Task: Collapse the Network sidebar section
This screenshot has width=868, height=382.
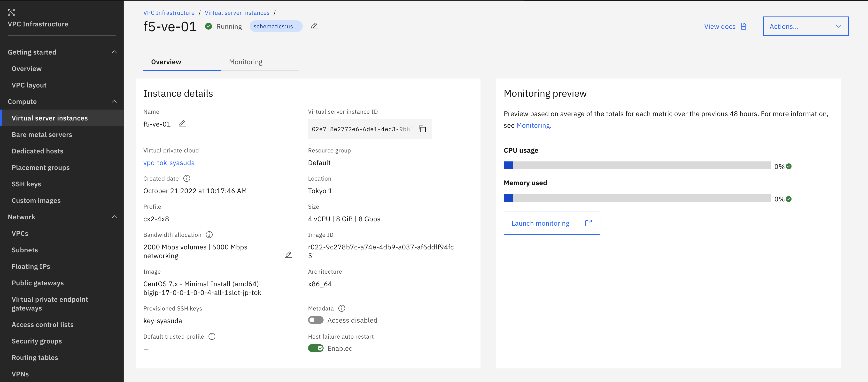Action: [114, 217]
